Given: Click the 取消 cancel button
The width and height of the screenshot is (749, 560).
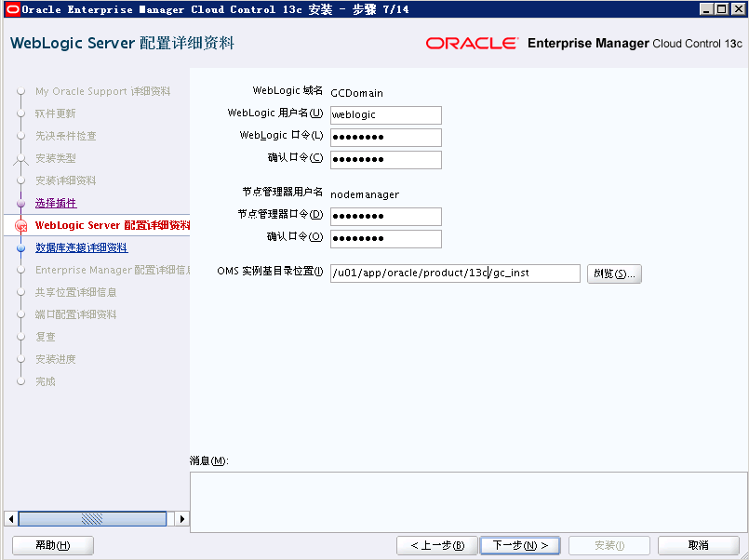Looking at the screenshot, I should pyautogui.click(x=699, y=545).
